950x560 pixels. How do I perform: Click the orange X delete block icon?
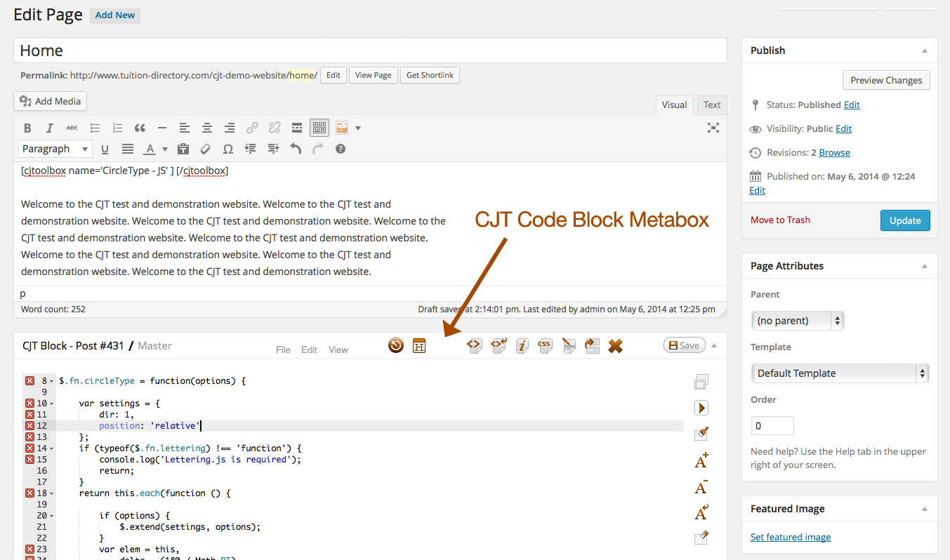(615, 345)
